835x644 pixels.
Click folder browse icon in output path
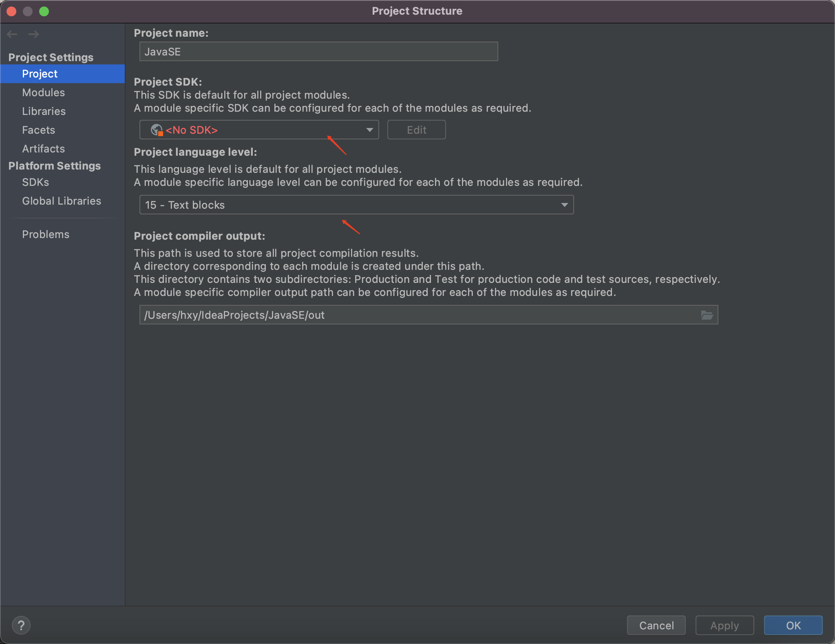tap(707, 315)
